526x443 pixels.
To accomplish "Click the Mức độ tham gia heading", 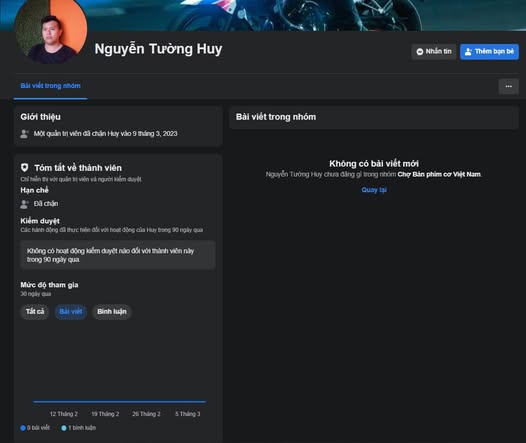I will tap(49, 285).
